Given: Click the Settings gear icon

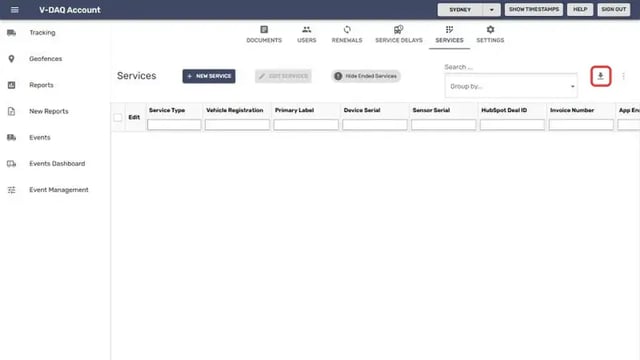Looking at the screenshot, I should tap(490, 29).
